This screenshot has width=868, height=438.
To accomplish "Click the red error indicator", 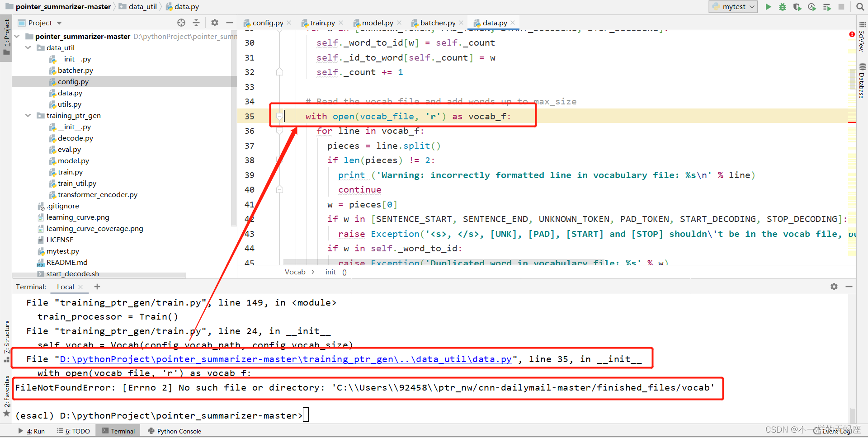I will [x=852, y=34].
